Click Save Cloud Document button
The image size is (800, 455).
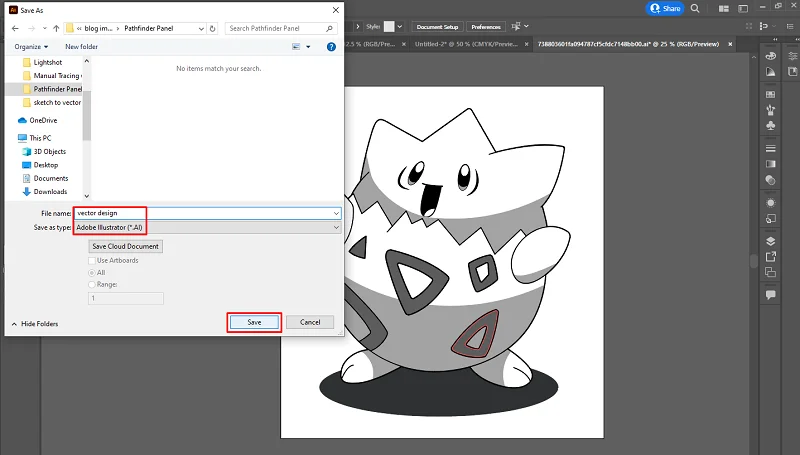pyautogui.click(x=126, y=246)
